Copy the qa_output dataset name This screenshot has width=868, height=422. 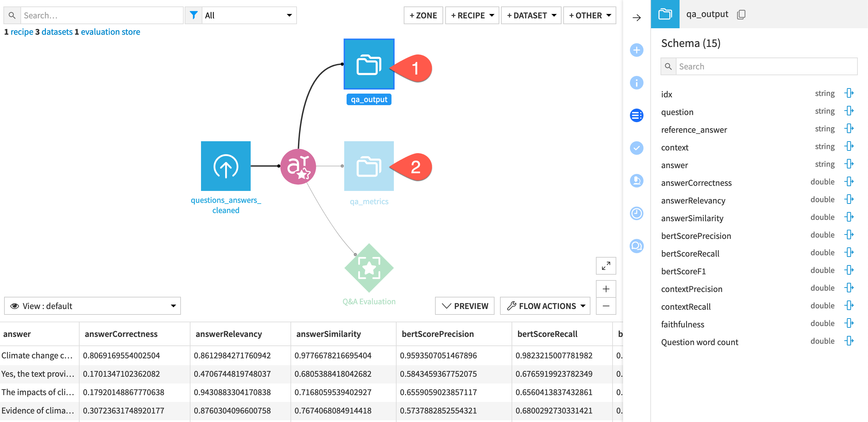tap(741, 15)
